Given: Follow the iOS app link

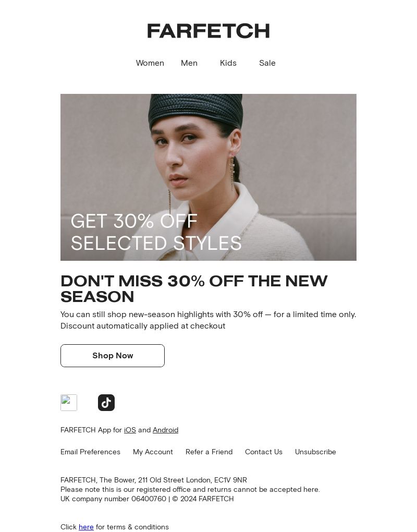Looking at the screenshot, I should coord(130,430).
